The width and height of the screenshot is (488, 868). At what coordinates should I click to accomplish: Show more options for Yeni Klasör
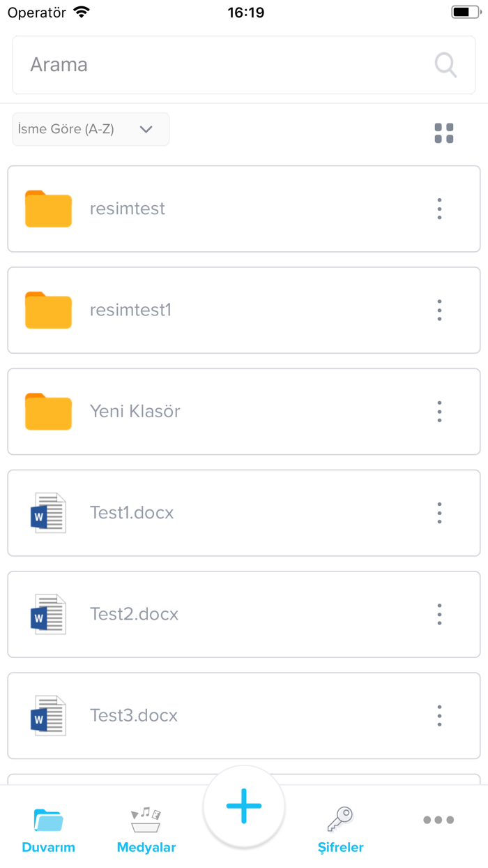[439, 412]
